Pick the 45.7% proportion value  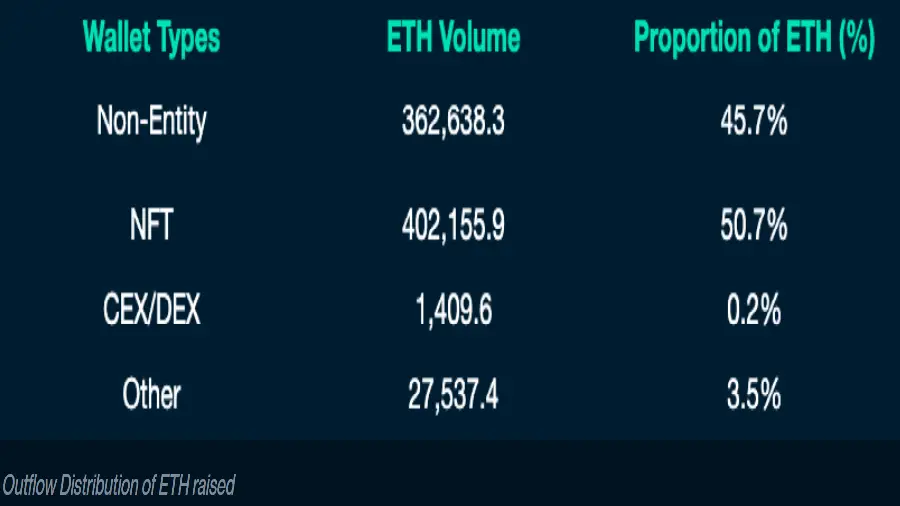pos(753,122)
